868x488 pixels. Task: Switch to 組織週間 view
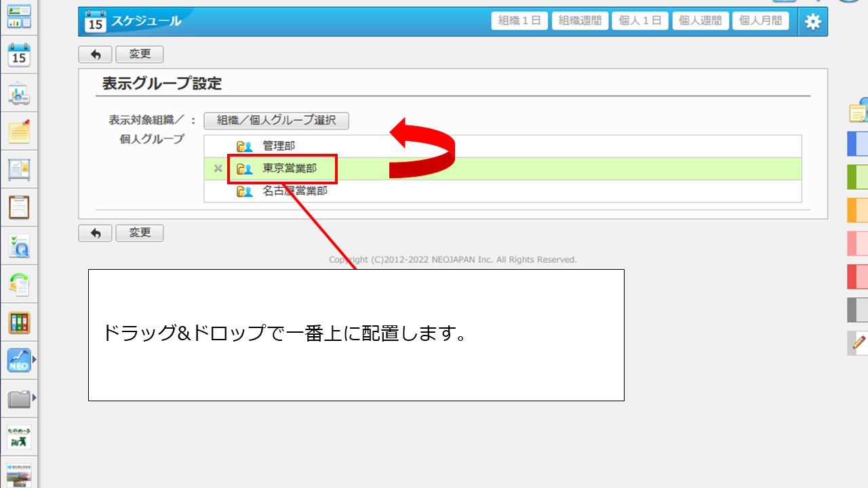580,21
